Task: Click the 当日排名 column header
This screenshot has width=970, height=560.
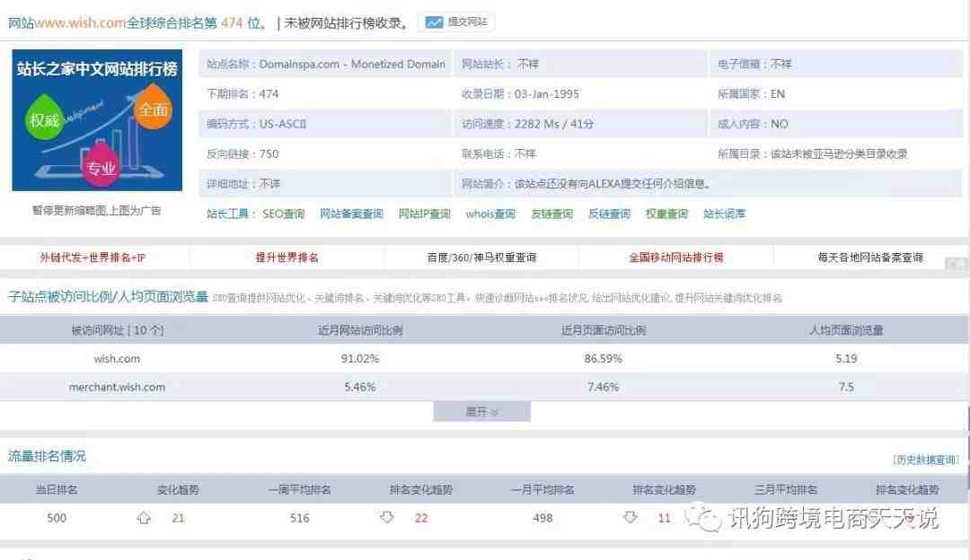Action: 57,489
